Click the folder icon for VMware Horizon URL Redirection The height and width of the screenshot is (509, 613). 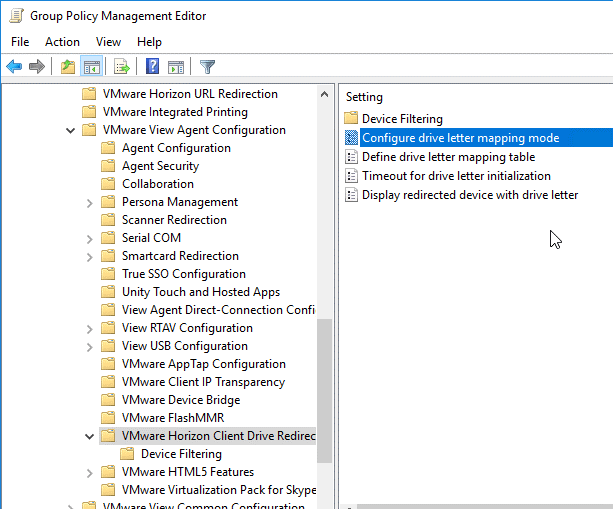click(89, 94)
